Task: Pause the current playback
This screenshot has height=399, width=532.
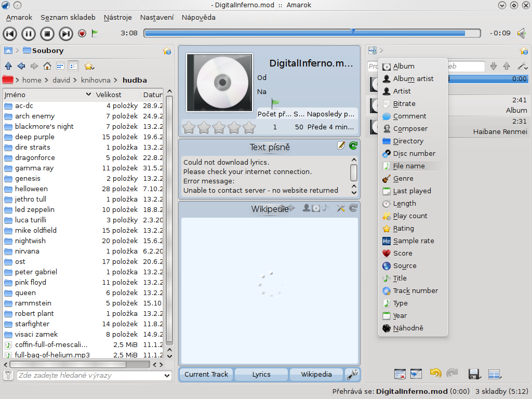Action: (x=29, y=34)
